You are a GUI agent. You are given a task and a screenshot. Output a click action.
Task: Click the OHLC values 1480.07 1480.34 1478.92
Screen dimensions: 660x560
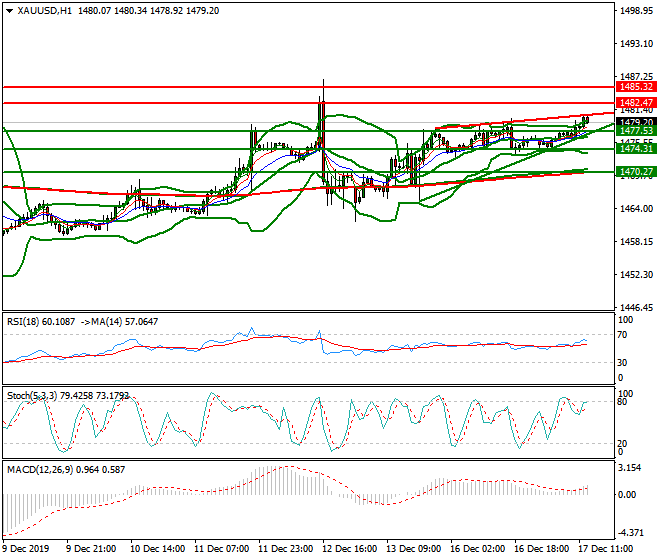tap(130, 11)
